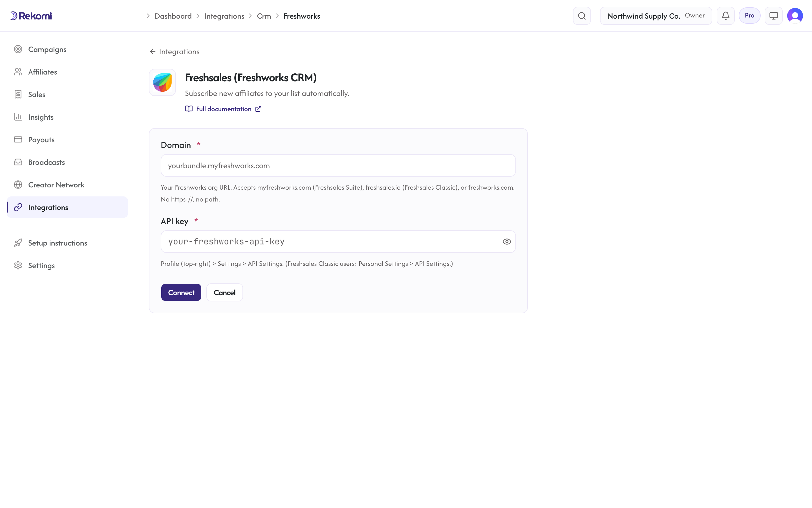Click the Creator Network globe icon
Image resolution: width=812 pixels, height=508 pixels.
point(18,185)
